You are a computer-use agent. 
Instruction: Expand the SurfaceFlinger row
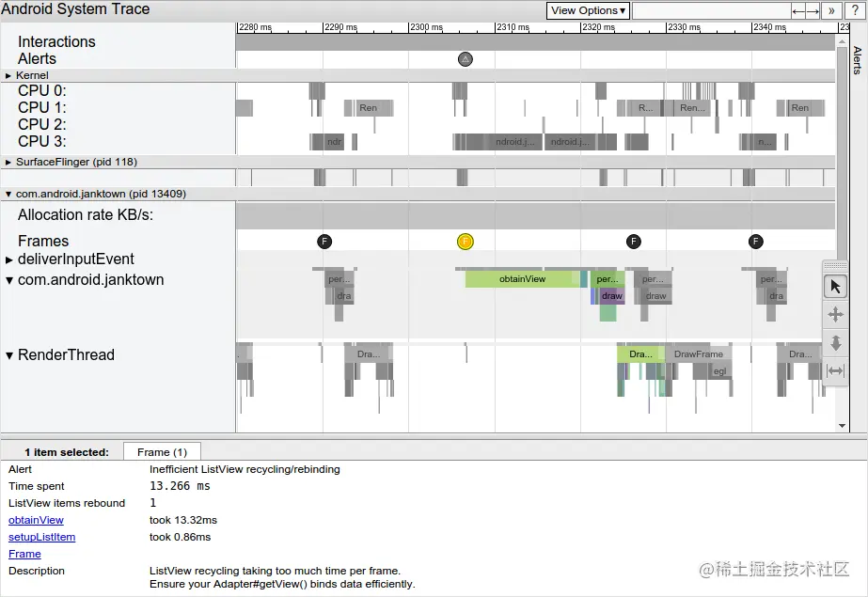point(8,162)
